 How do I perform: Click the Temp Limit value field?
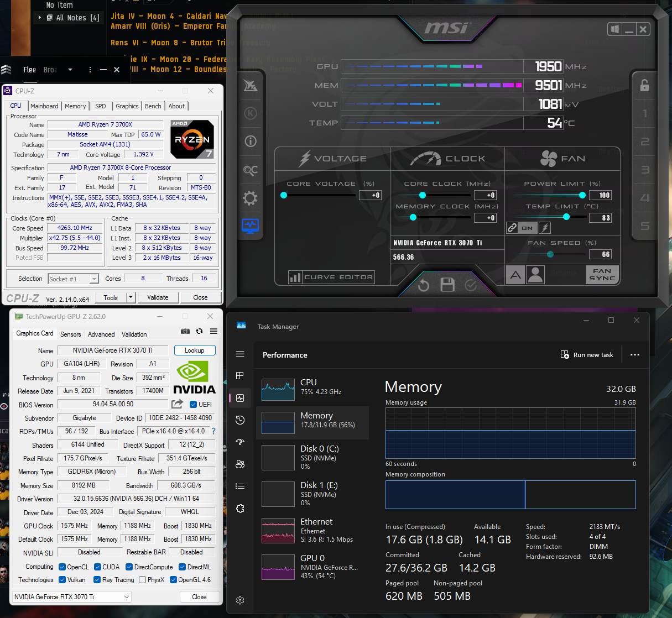pyautogui.click(x=600, y=218)
